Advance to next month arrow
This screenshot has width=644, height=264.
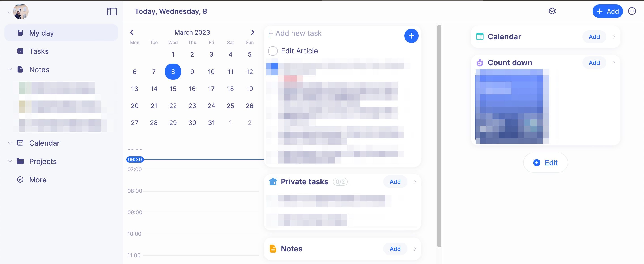pyautogui.click(x=252, y=32)
